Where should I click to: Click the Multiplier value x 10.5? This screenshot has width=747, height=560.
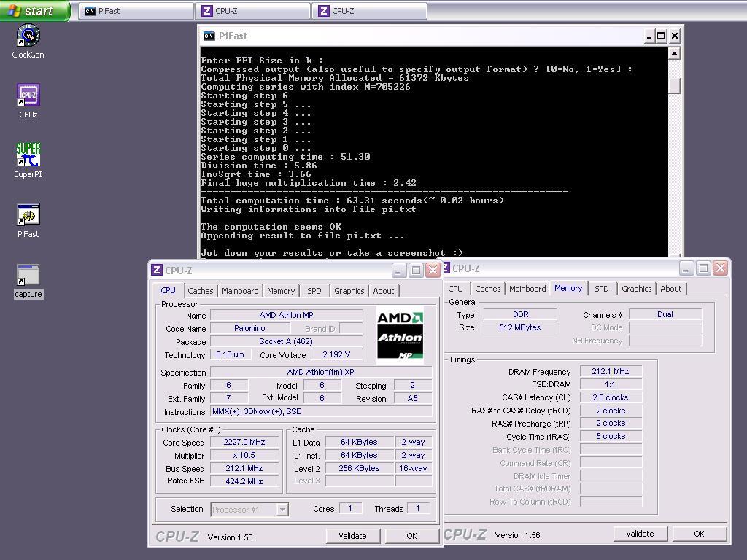244,455
